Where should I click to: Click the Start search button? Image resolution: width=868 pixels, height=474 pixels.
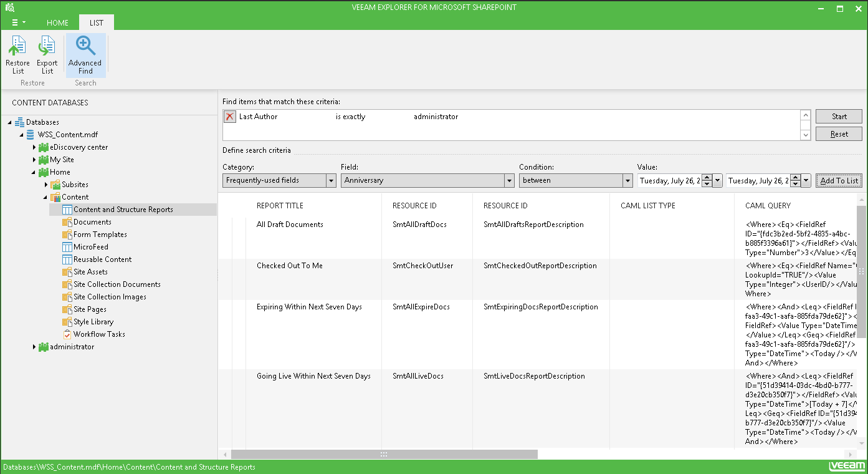839,117
